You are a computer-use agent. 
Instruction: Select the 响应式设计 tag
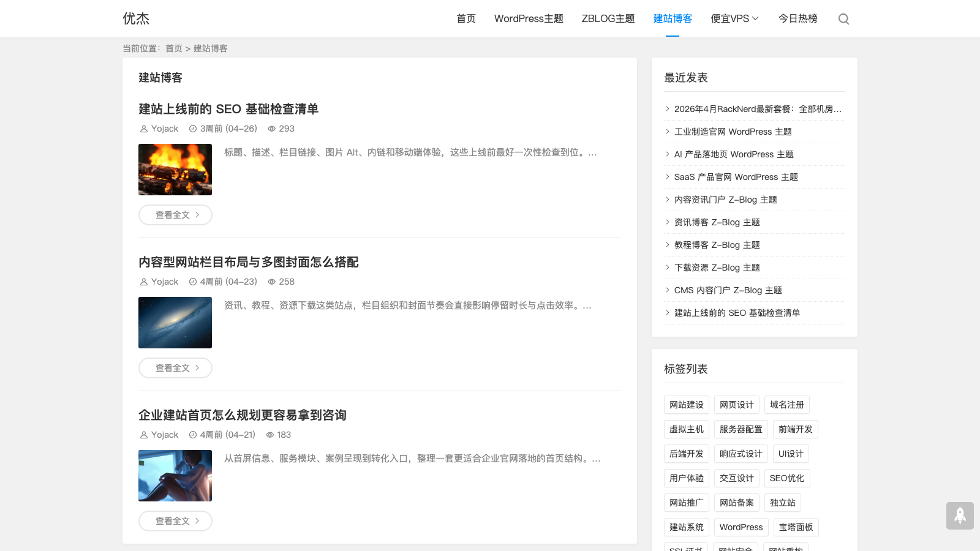741,454
